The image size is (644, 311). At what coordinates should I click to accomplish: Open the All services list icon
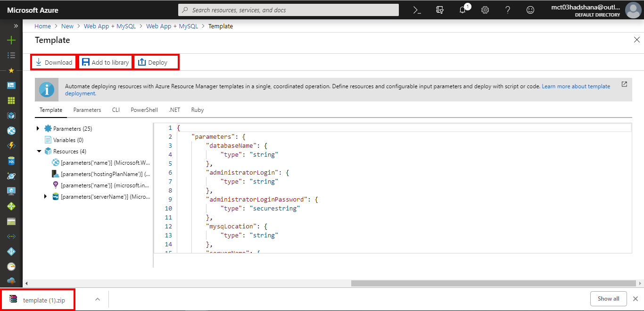coord(11,55)
